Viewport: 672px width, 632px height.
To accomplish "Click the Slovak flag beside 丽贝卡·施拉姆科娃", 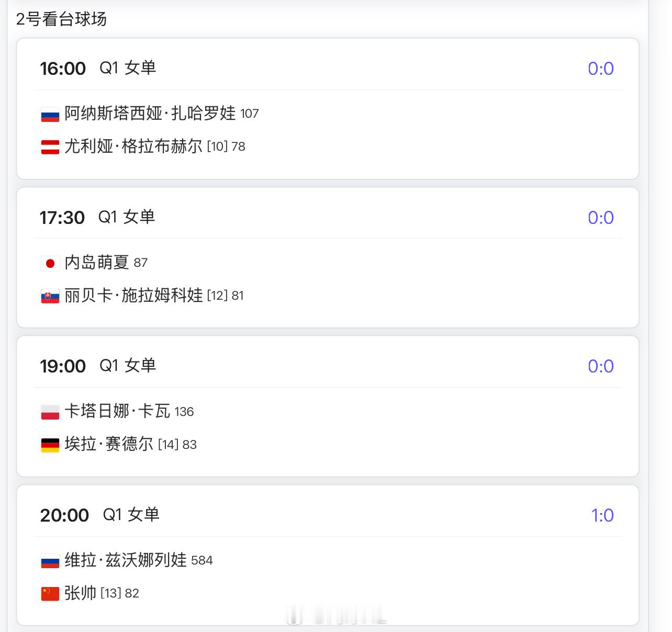I will (50, 297).
